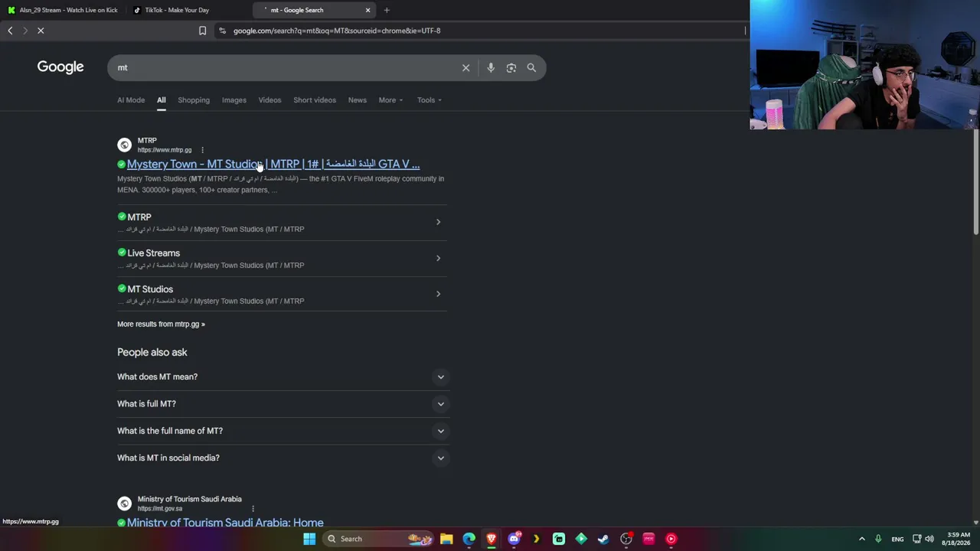
Task: Launch Microsoft Edge from the taskbar
Action: 469,539
